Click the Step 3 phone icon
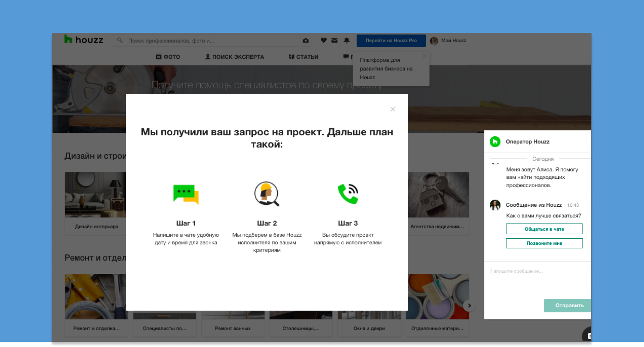644x347 pixels. click(348, 194)
